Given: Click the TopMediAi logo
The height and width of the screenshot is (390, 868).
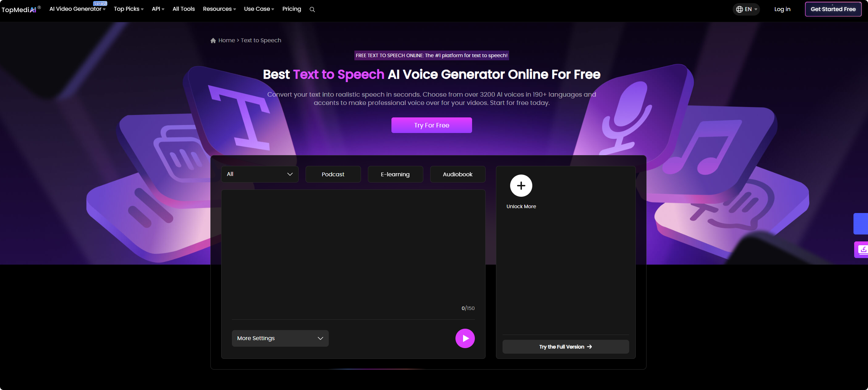Looking at the screenshot, I should coord(19,9).
